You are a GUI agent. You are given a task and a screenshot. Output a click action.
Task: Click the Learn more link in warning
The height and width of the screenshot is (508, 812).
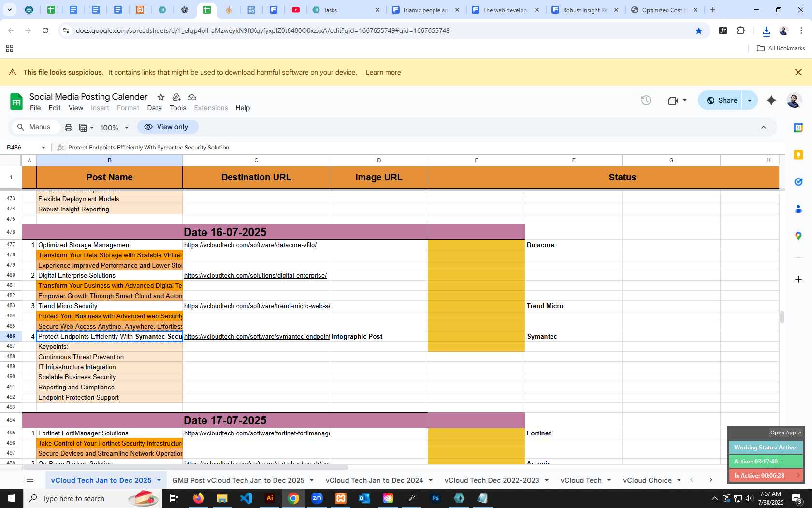[x=383, y=72]
